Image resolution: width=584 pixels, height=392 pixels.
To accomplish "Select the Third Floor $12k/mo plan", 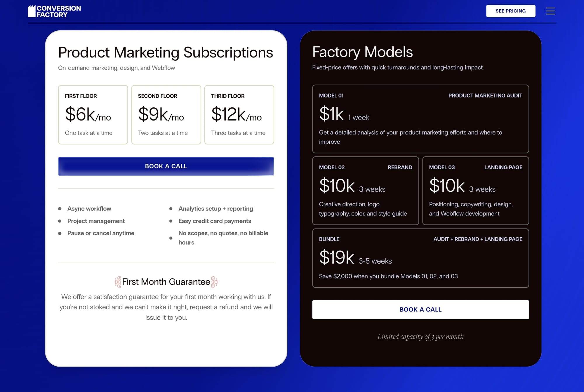I will (x=239, y=114).
